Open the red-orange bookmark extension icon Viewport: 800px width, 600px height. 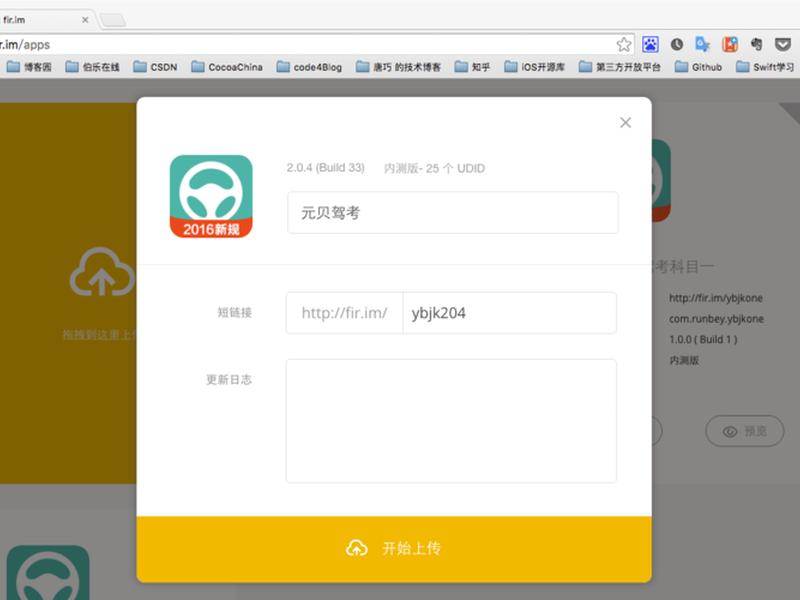tap(730, 44)
